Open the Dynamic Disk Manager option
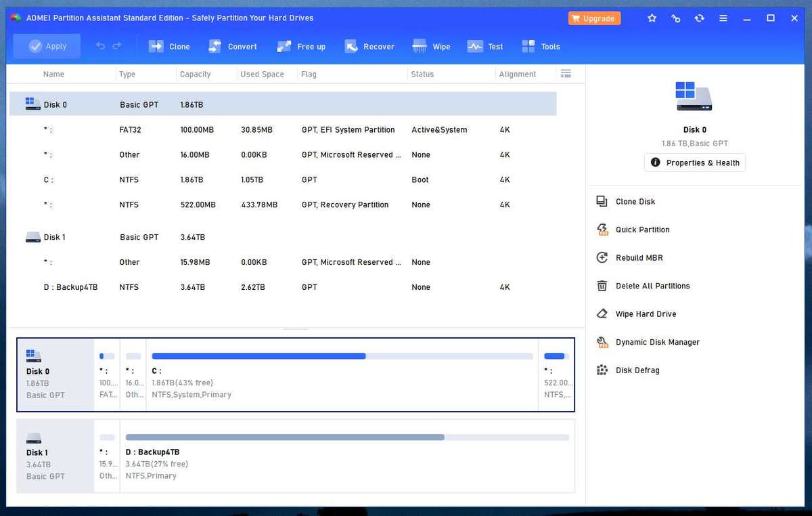The width and height of the screenshot is (812, 516). click(648, 342)
